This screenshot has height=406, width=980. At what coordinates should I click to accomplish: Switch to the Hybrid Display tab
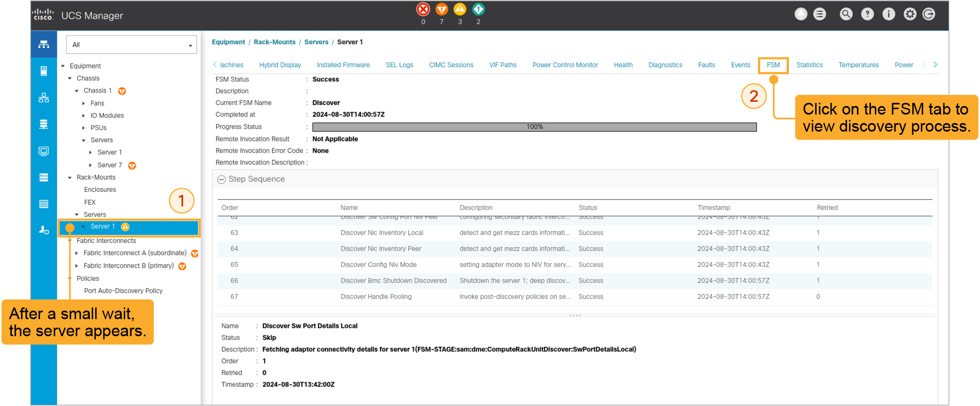280,65
